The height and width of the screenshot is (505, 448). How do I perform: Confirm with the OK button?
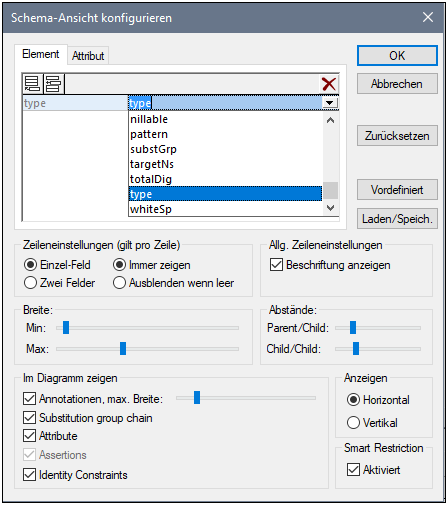(x=397, y=55)
